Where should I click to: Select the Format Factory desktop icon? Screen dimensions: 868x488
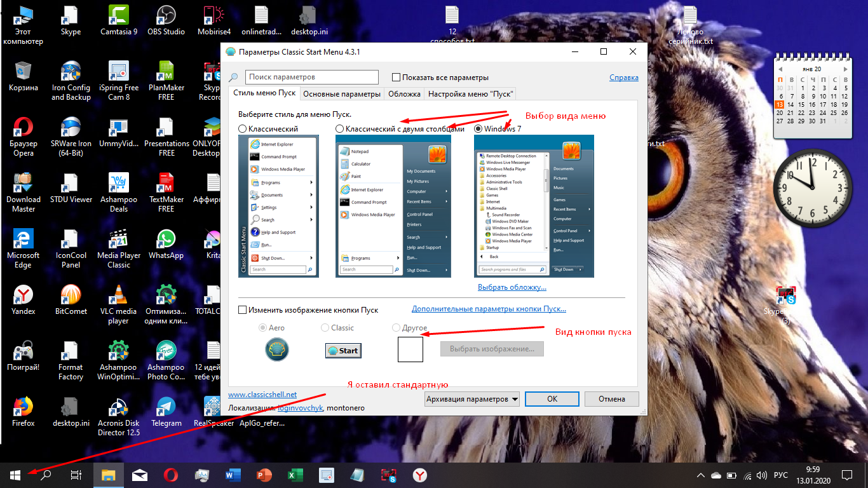pos(71,361)
